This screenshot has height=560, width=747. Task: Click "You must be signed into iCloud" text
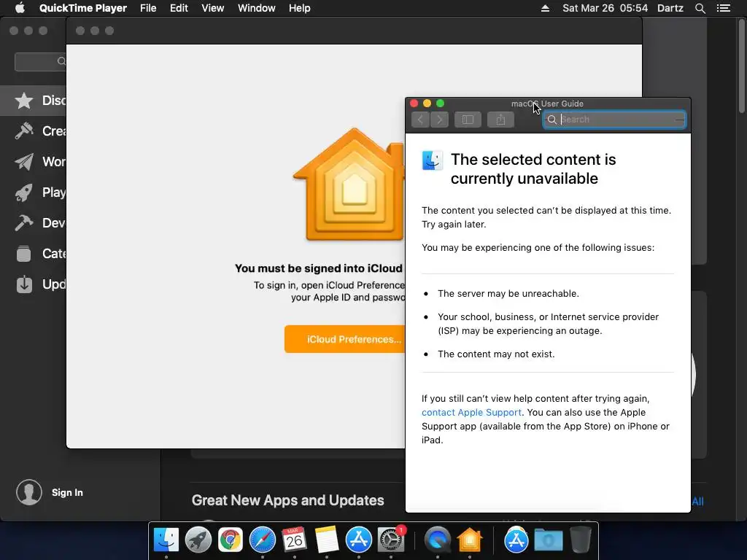pos(319,268)
